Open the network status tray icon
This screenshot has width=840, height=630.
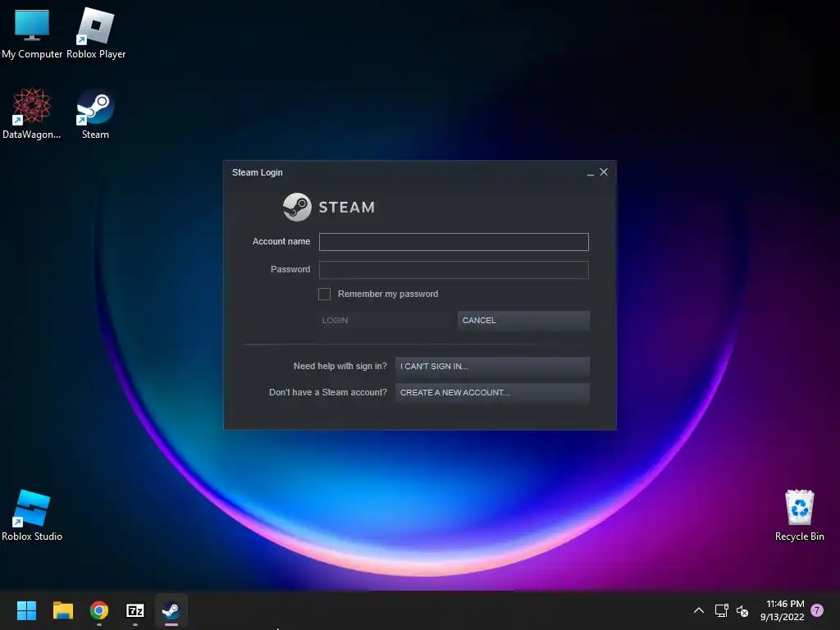click(721, 610)
